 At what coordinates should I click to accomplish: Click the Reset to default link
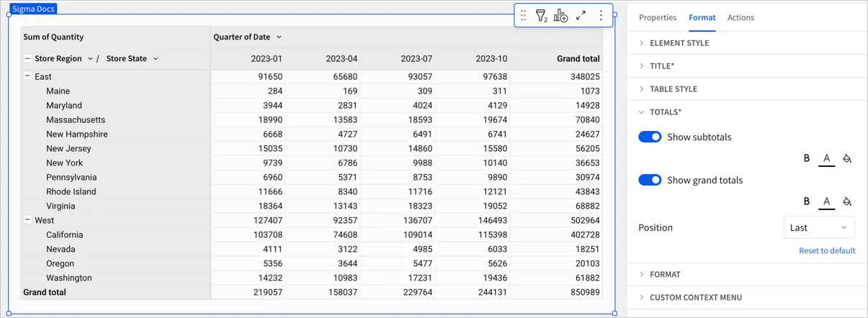point(827,251)
